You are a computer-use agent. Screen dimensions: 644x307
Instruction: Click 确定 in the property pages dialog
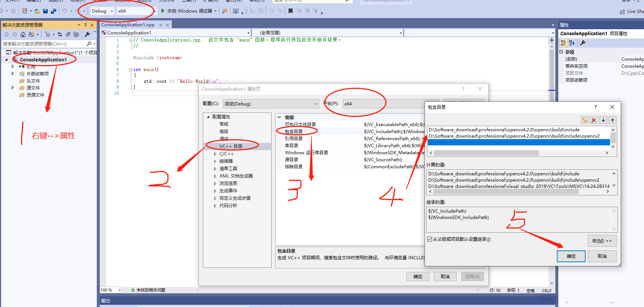[418, 277]
